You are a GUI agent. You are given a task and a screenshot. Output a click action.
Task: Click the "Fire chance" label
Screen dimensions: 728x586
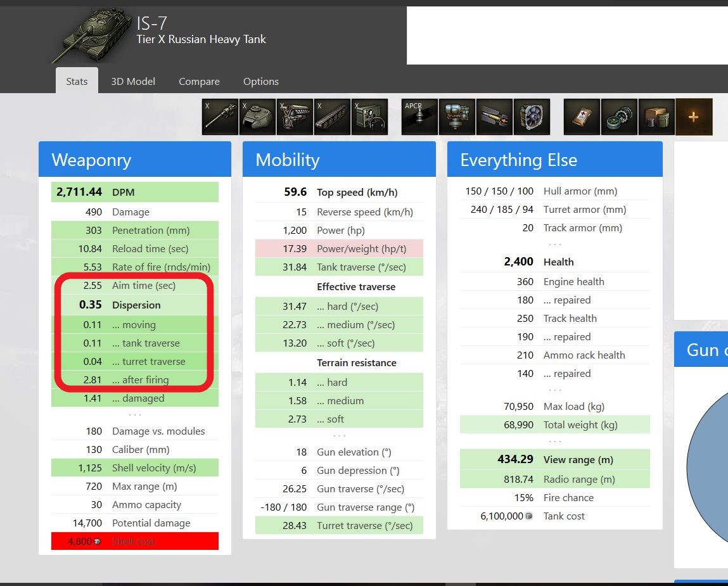568,498
